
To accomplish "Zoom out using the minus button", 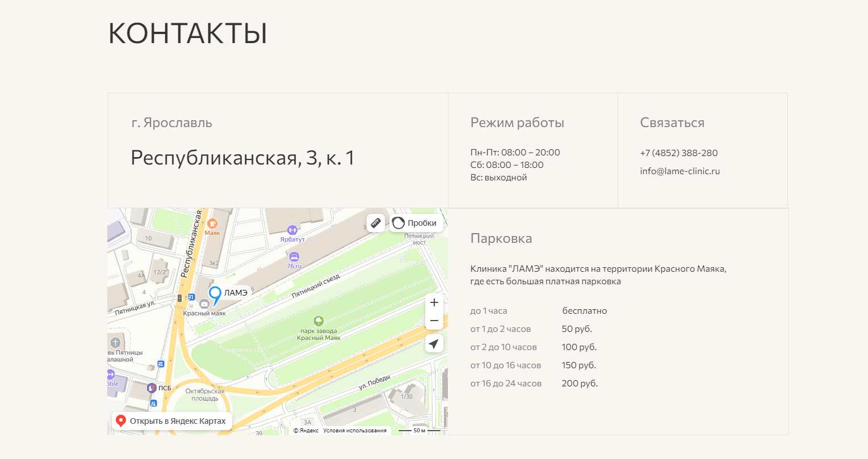I will point(434,321).
